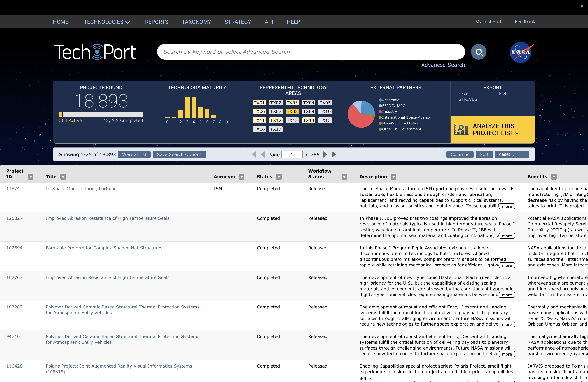Open the Status column filter dropdown
This screenshot has width=588, height=382.
(x=279, y=177)
